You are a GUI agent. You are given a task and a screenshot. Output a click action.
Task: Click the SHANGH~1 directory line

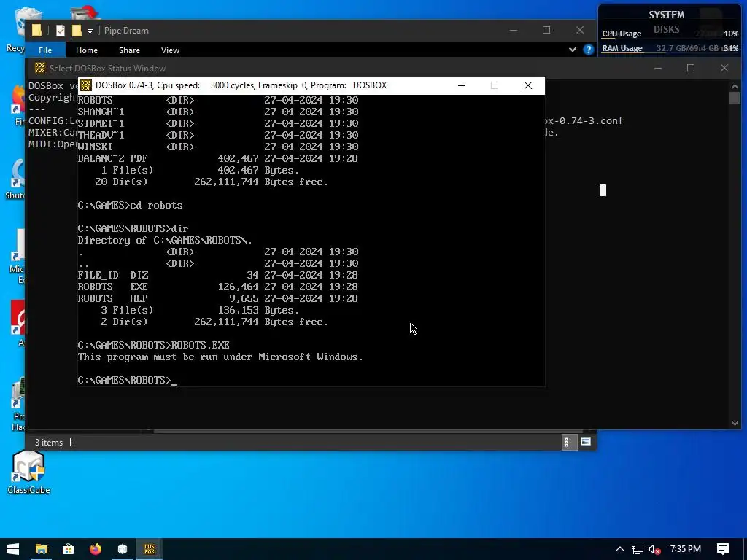(217, 112)
